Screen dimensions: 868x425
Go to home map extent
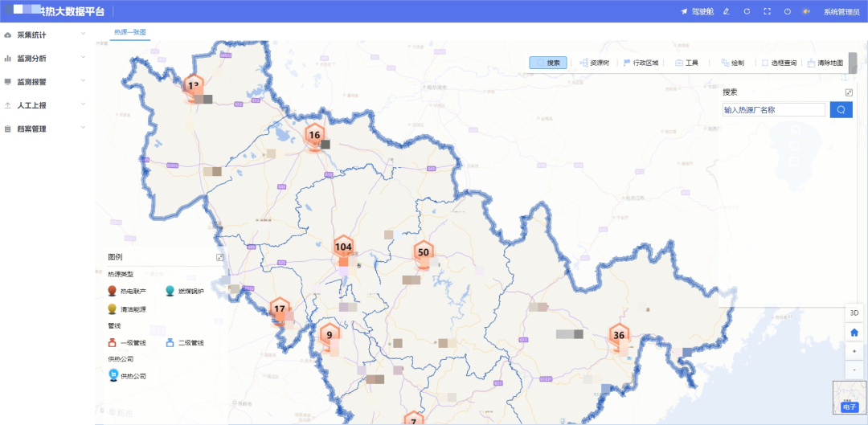point(854,333)
